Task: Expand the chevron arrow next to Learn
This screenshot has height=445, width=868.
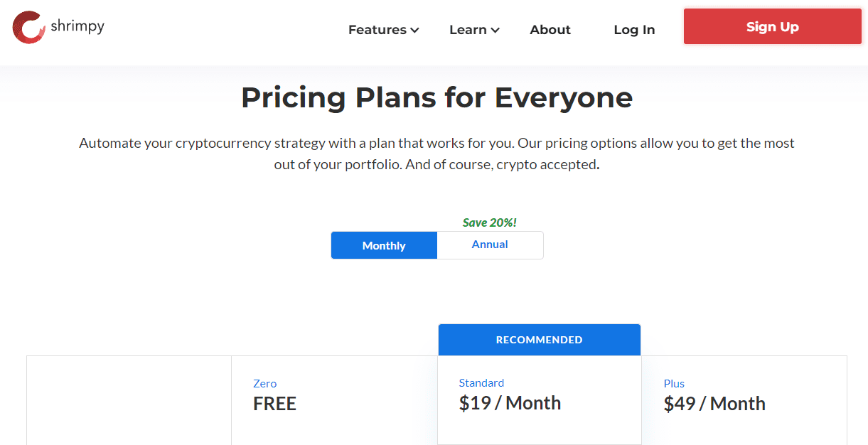Action: [x=495, y=31]
